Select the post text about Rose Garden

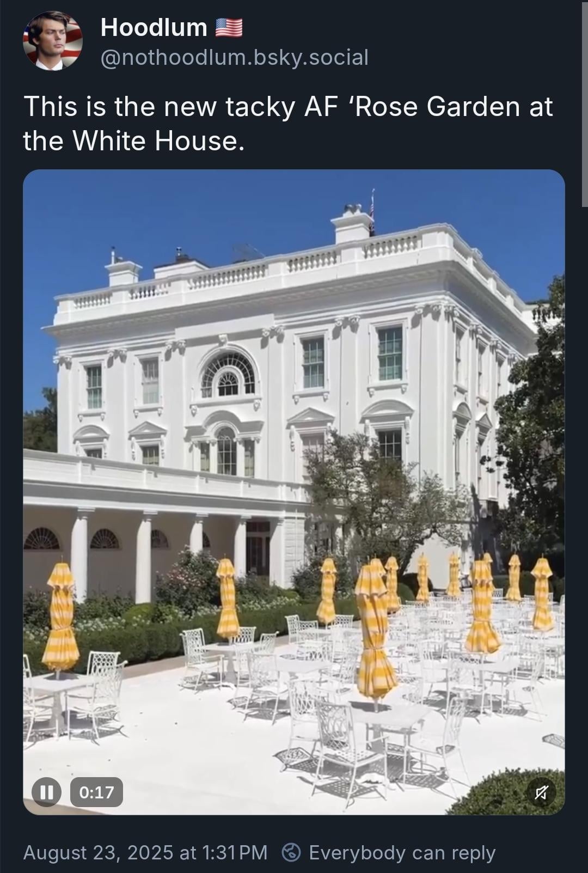pyautogui.click(x=288, y=124)
